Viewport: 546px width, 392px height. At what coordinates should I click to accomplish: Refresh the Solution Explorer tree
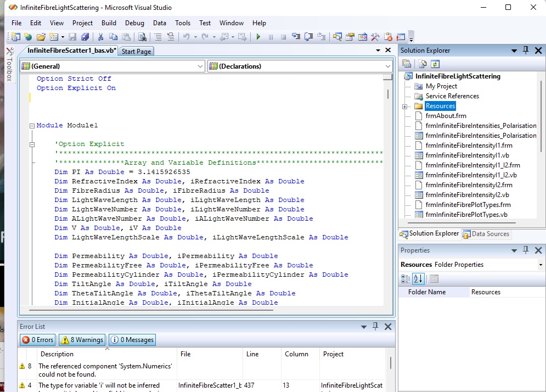(435, 64)
